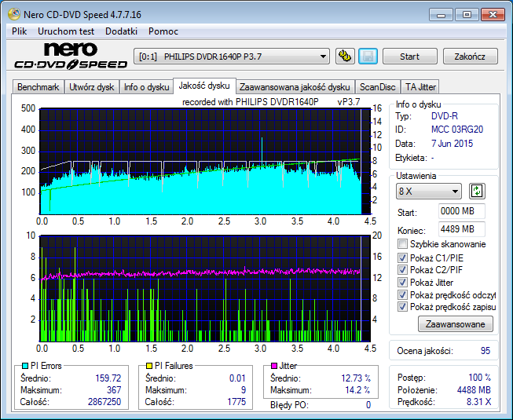This screenshot has width=513, height=420.
Task: Click the Start button
Action: point(409,57)
